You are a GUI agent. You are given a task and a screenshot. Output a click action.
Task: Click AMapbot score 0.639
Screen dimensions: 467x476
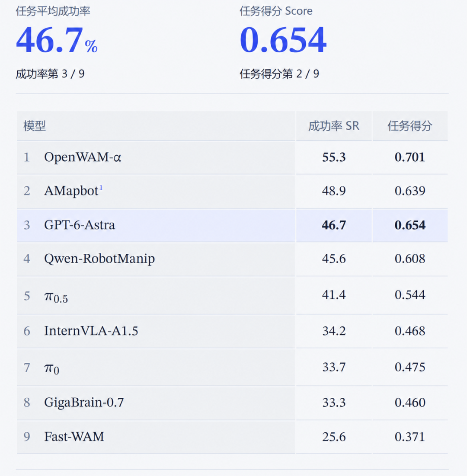click(x=410, y=191)
